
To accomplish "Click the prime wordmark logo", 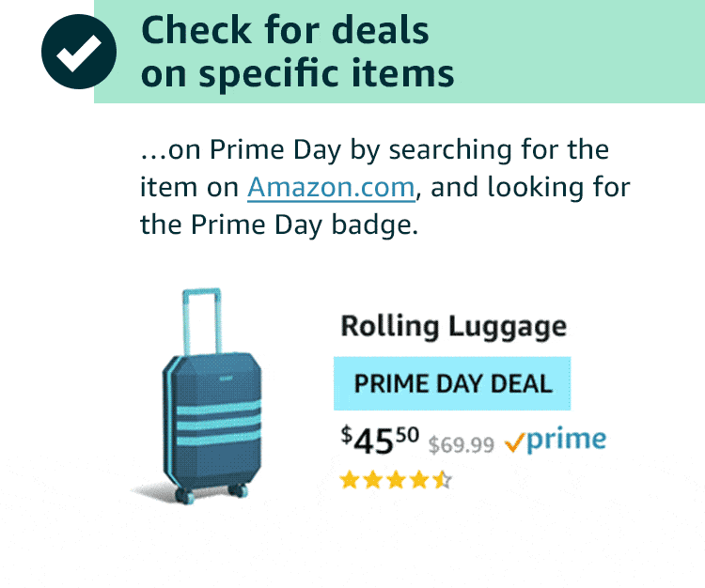I will click(566, 440).
